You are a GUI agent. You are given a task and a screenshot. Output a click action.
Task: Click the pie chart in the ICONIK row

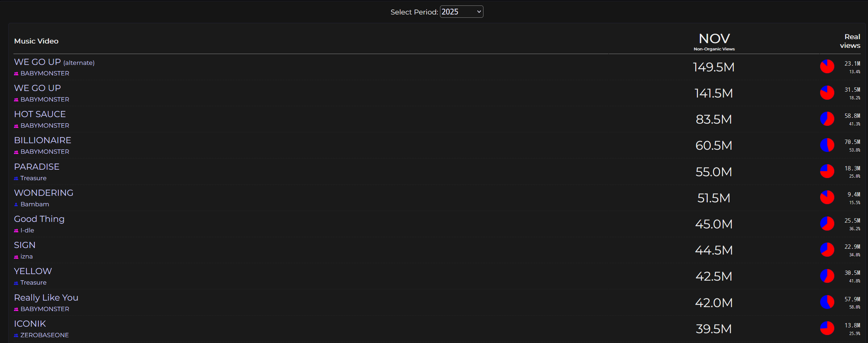point(827,328)
